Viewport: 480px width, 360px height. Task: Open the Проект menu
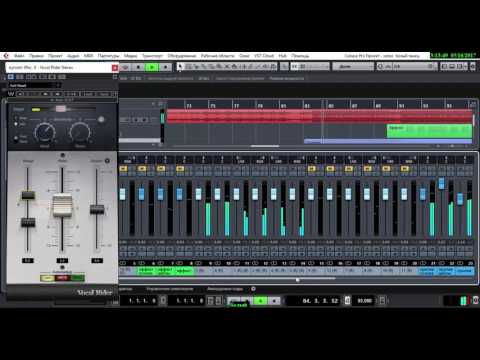55,56
